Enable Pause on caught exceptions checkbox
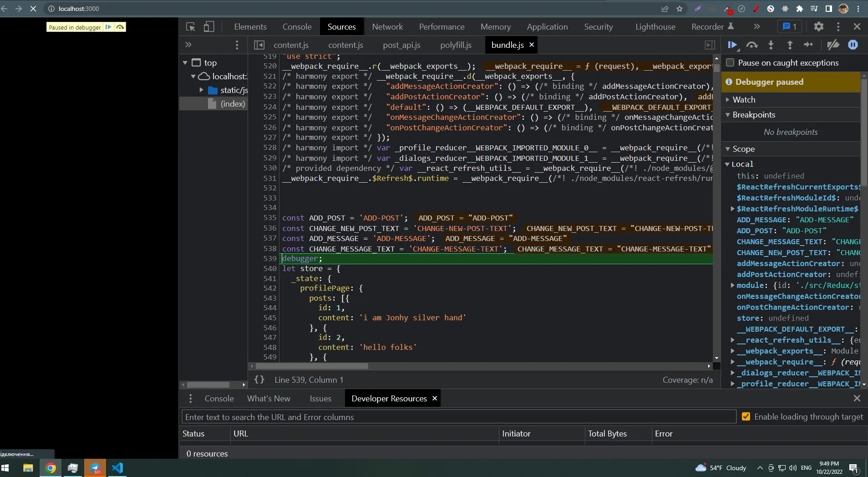This screenshot has width=868, height=477. click(x=730, y=63)
